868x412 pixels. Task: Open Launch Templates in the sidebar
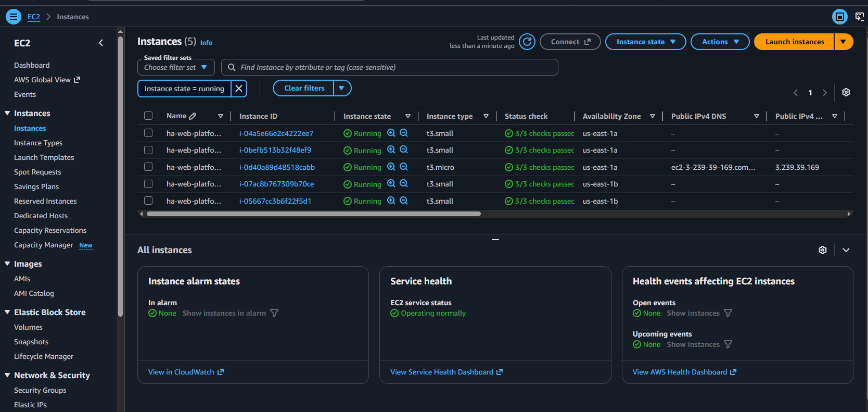44,157
